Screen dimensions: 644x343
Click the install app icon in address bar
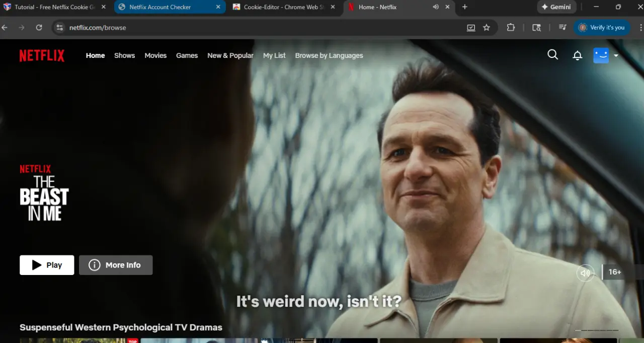tap(471, 28)
